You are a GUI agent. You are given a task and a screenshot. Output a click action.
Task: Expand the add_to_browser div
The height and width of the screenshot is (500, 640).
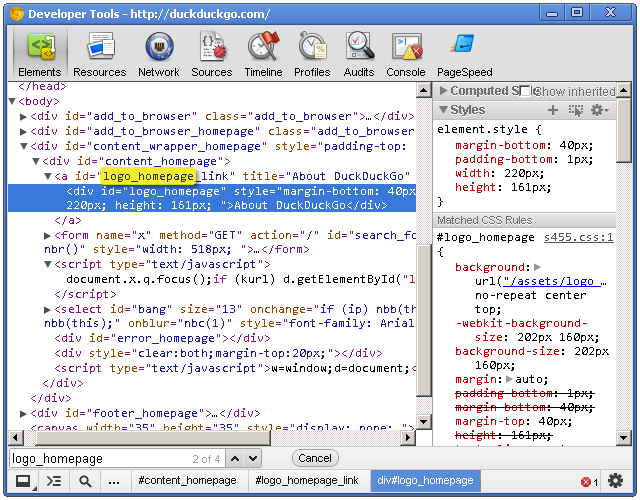(x=24, y=117)
